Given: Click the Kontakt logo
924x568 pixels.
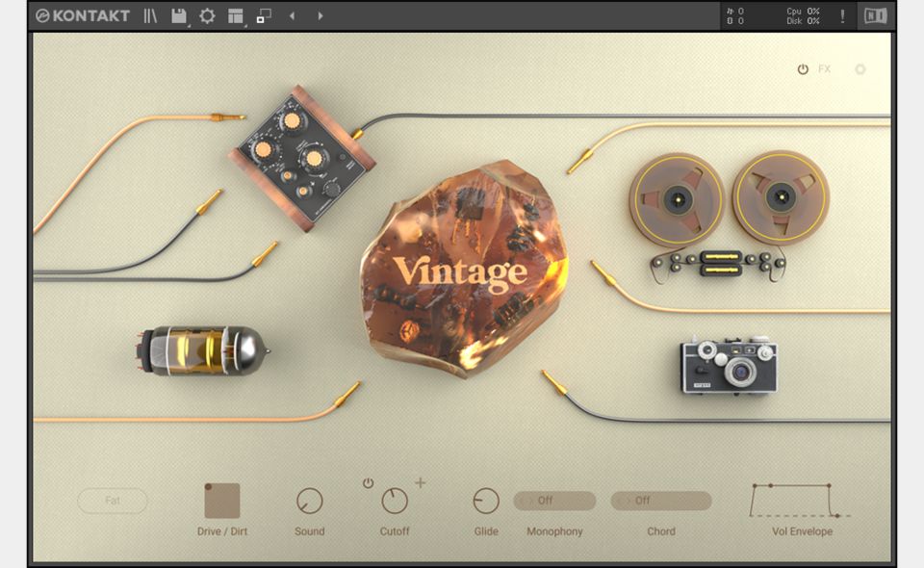Looking at the screenshot, I should click(x=82, y=15).
